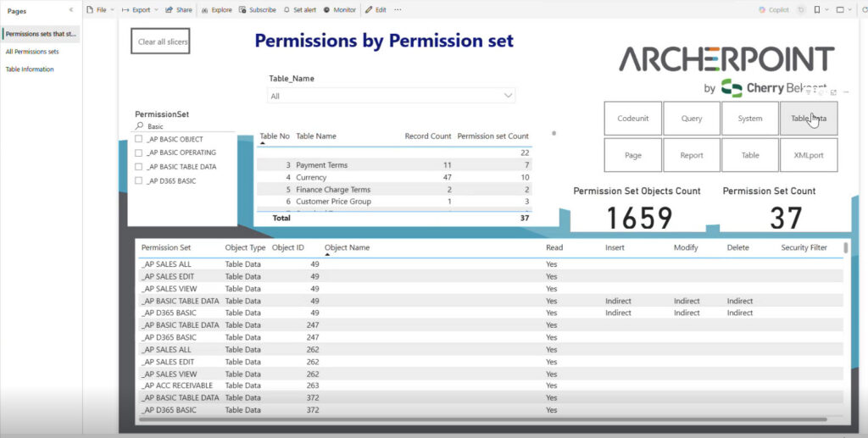Click the _AP ACC RECEIVABLE row
The height and width of the screenshot is (438, 868).
click(x=490, y=385)
